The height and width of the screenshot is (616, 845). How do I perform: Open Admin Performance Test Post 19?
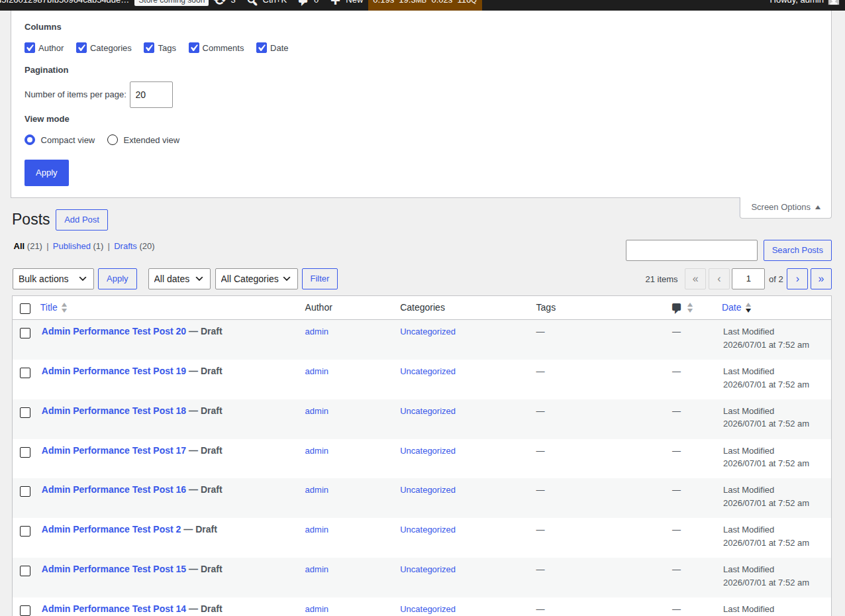click(x=114, y=371)
